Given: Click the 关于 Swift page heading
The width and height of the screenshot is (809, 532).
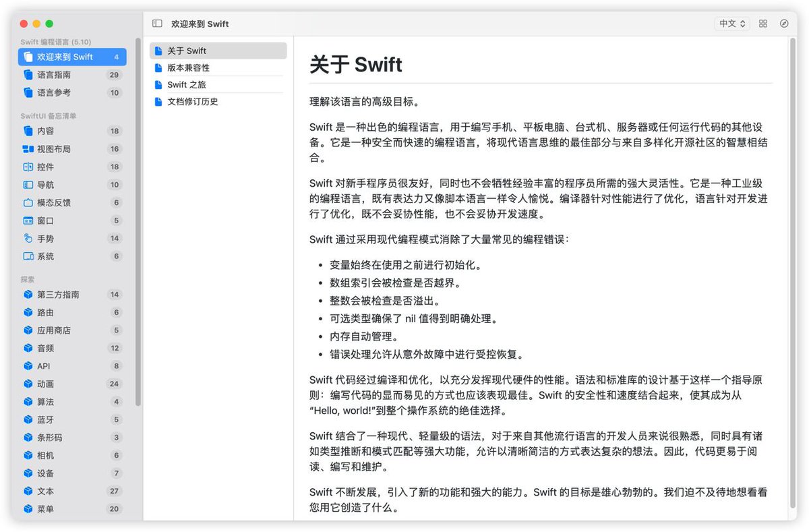Looking at the screenshot, I should point(356,64).
